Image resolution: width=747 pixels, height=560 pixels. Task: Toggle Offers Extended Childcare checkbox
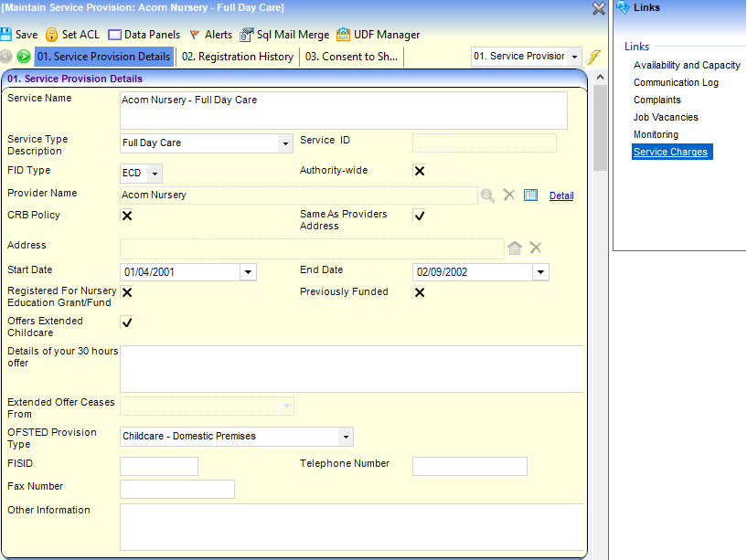click(x=127, y=322)
